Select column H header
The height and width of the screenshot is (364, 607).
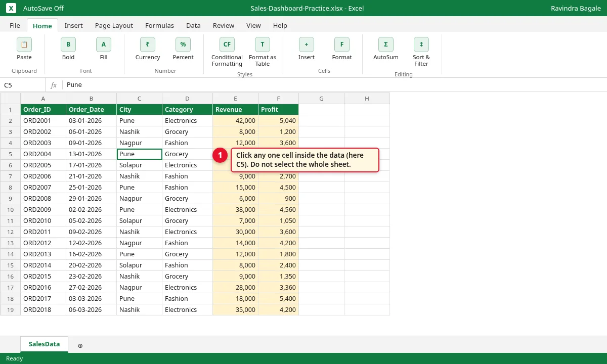(367, 99)
